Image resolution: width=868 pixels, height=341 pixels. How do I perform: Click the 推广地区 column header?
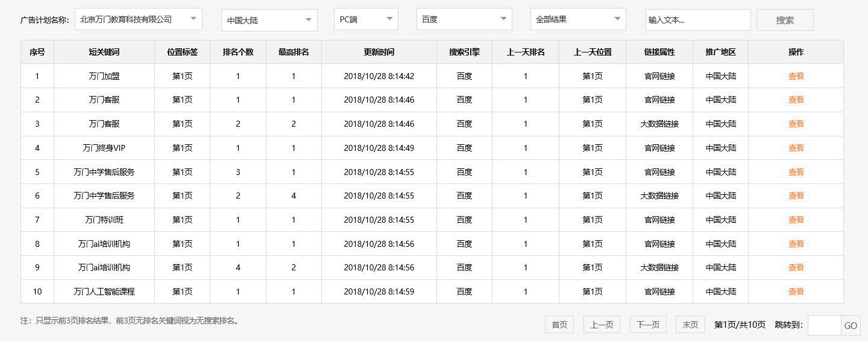click(x=721, y=52)
